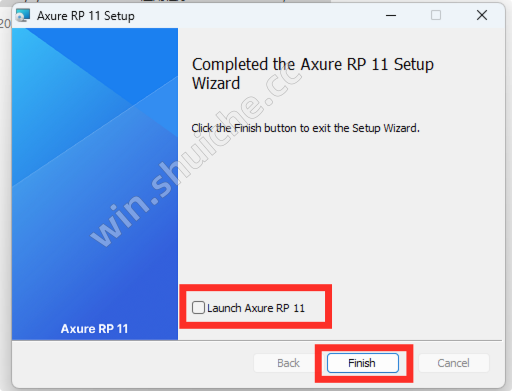Click the word 'Wizard' in the heading
Viewport: 512px width, 391px height.
click(x=216, y=83)
